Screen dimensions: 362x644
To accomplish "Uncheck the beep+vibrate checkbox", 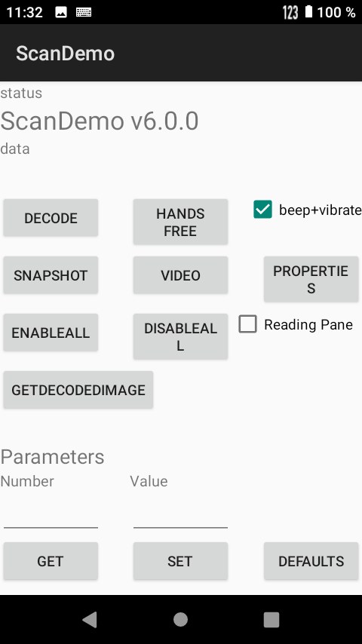I will pyautogui.click(x=262, y=210).
